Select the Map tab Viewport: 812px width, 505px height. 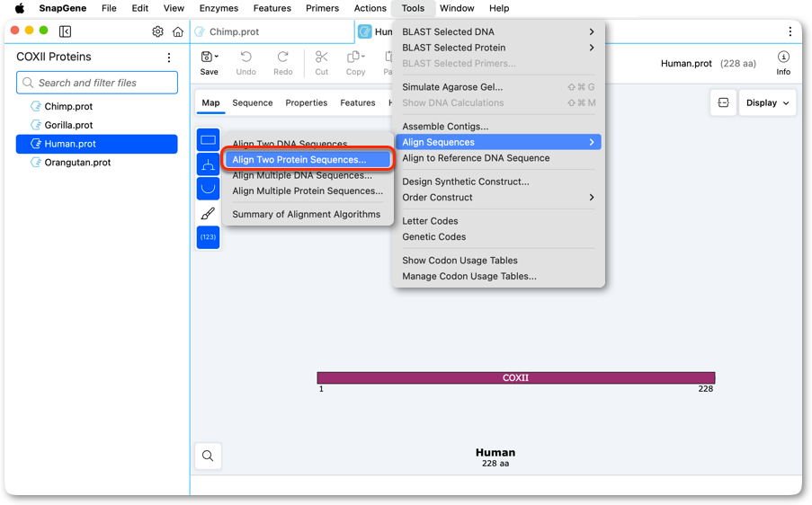tap(210, 102)
